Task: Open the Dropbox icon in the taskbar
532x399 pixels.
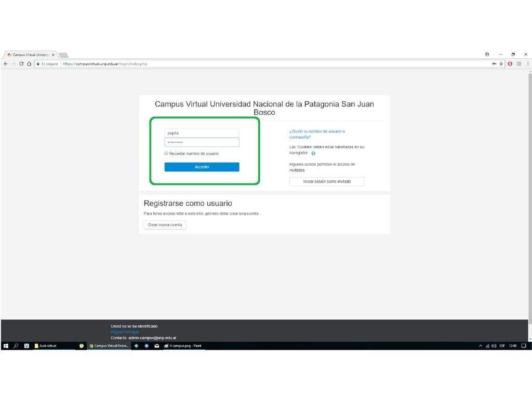Action: pos(26,345)
